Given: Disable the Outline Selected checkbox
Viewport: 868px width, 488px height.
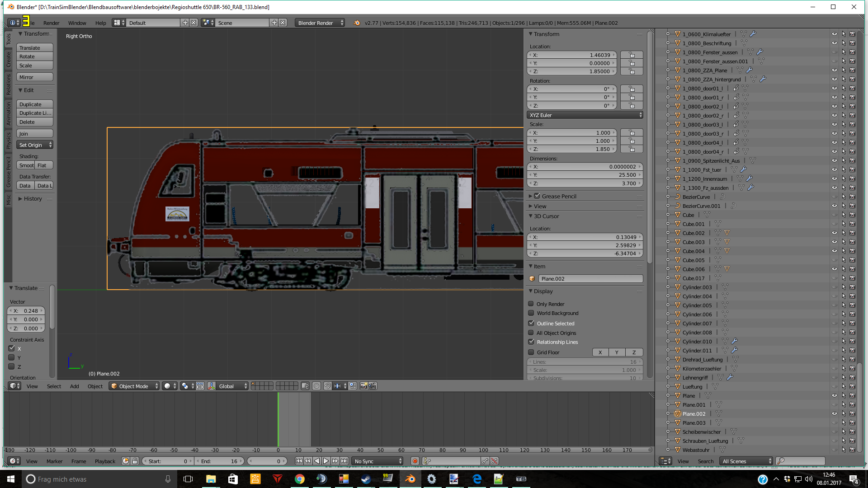Looking at the screenshot, I should 531,324.
